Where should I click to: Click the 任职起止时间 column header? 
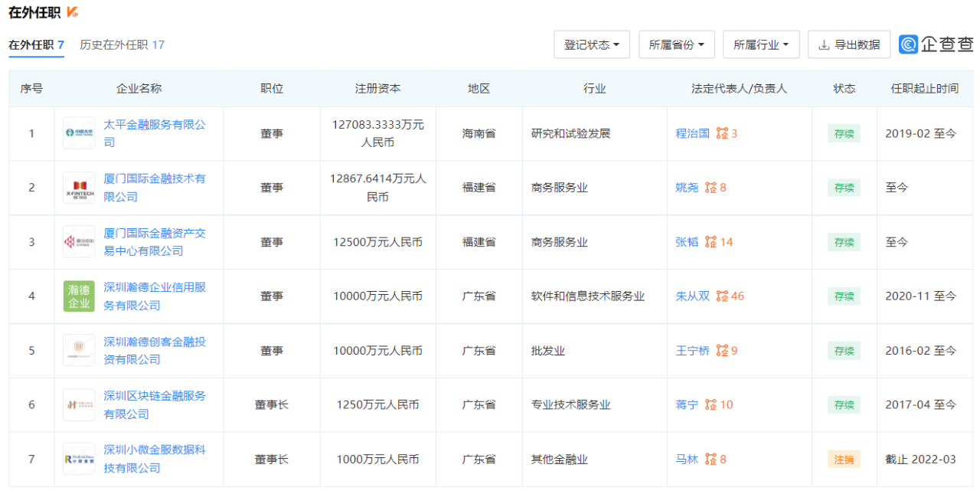[925, 89]
